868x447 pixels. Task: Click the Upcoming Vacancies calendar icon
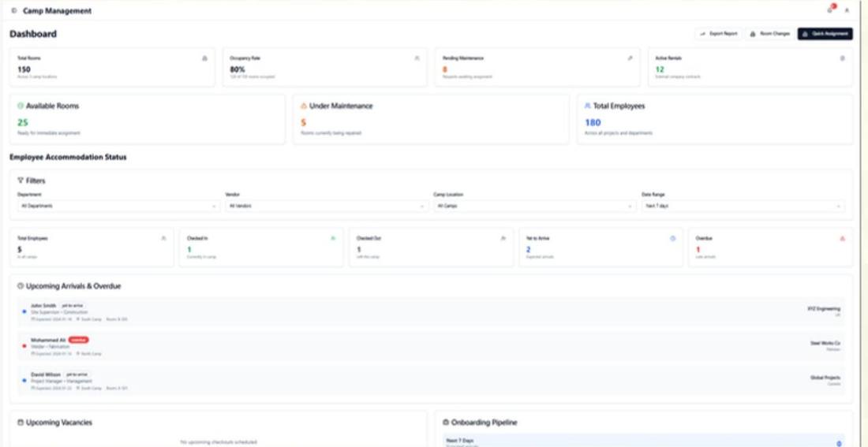click(x=21, y=422)
